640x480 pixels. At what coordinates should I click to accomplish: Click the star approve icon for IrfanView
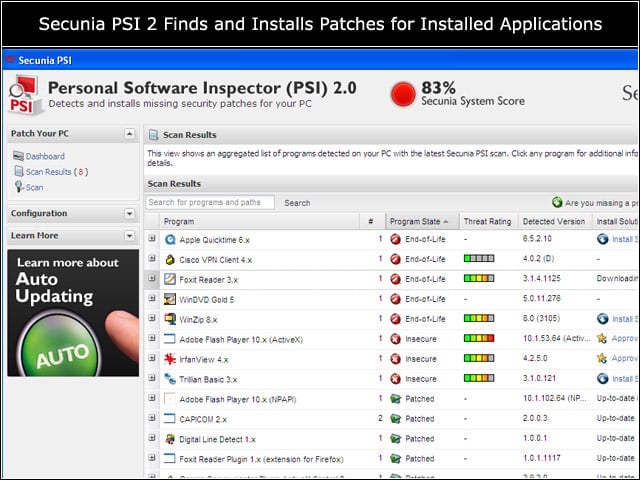tap(602, 359)
